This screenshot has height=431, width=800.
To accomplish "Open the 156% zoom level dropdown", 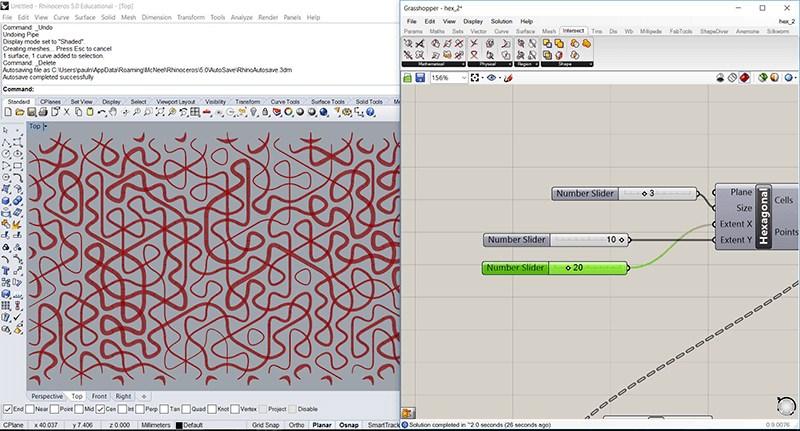I will 463,78.
